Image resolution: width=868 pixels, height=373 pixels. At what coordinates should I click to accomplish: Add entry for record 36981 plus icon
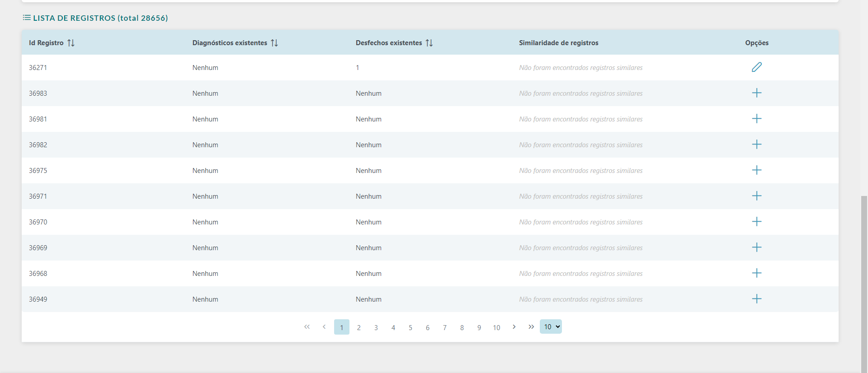[757, 119]
